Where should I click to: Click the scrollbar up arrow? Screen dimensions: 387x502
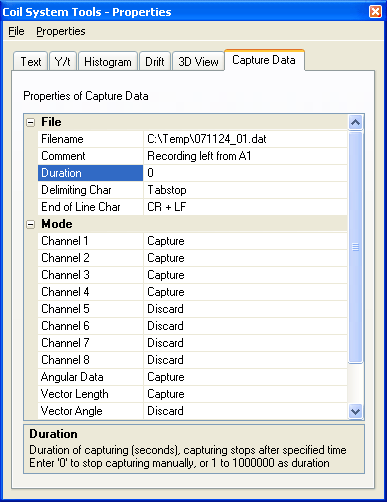click(355, 122)
